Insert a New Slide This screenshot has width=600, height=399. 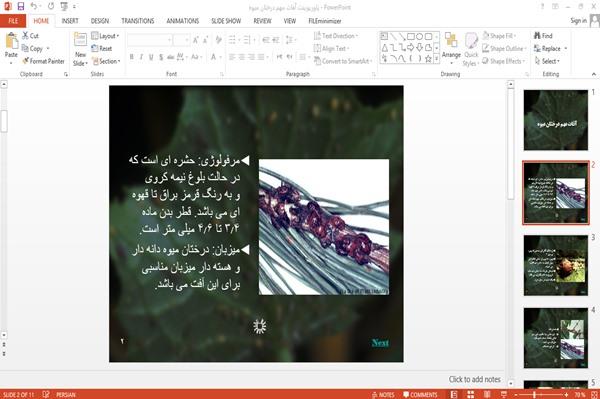[80, 50]
